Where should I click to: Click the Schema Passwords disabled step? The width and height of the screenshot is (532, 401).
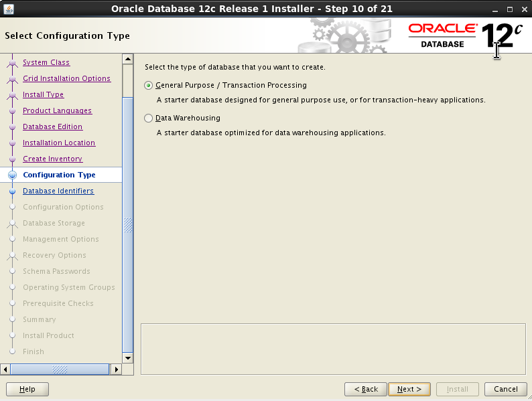(x=56, y=271)
